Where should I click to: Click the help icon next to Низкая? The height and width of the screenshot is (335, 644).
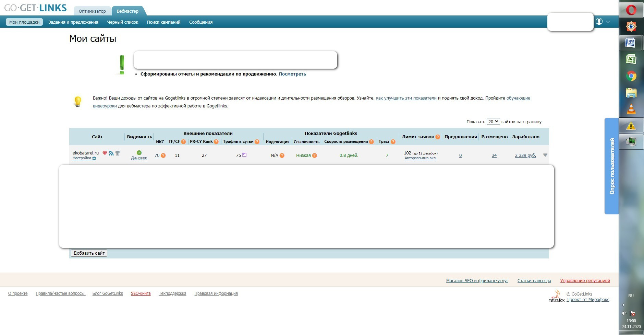point(315,155)
